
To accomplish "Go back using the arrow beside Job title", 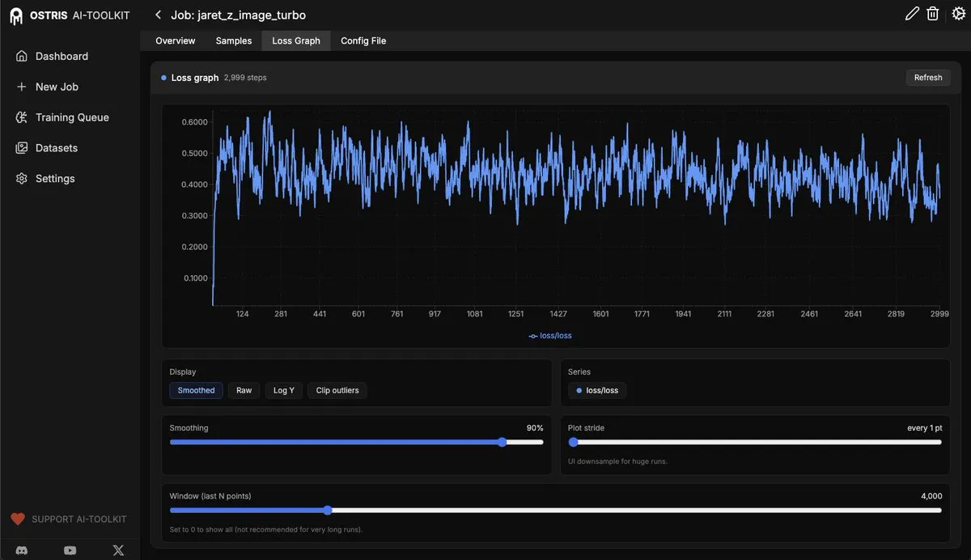I will coord(158,15).
